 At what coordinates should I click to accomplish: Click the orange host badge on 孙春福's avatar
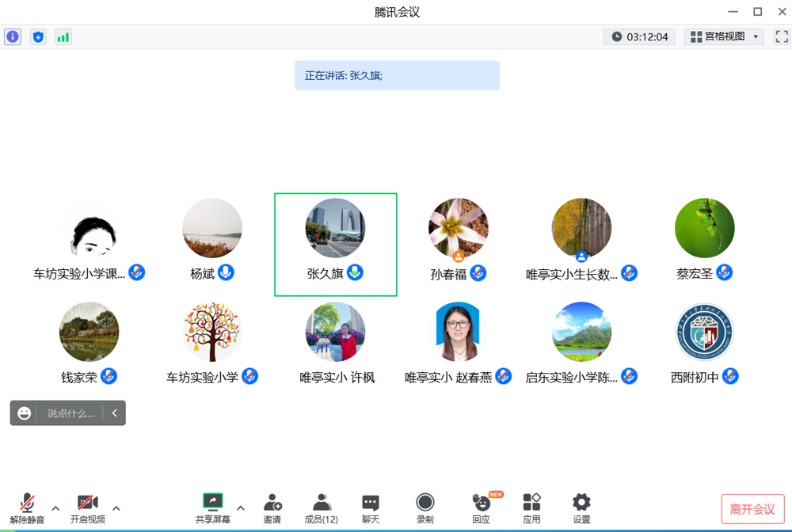point(458,256)
